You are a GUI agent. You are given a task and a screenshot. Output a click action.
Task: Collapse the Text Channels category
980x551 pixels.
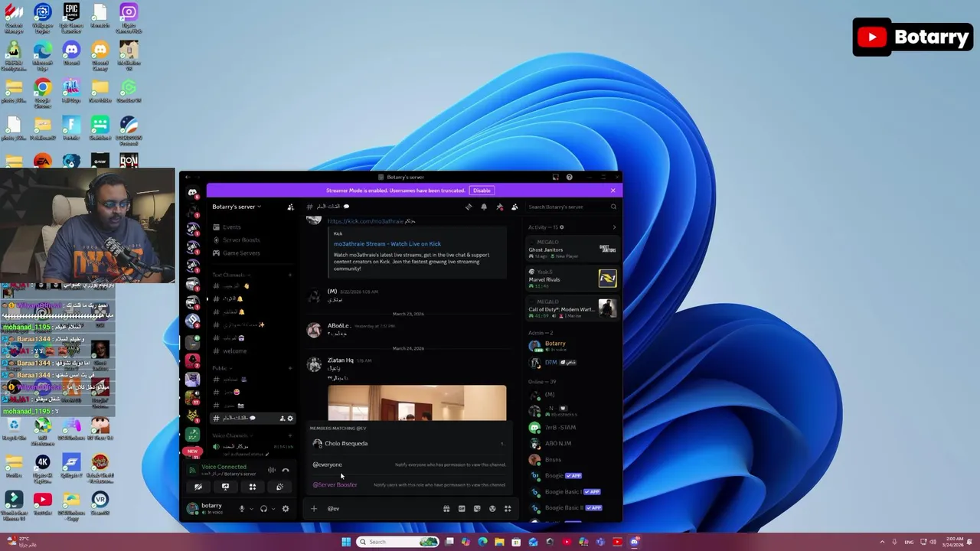230,275
